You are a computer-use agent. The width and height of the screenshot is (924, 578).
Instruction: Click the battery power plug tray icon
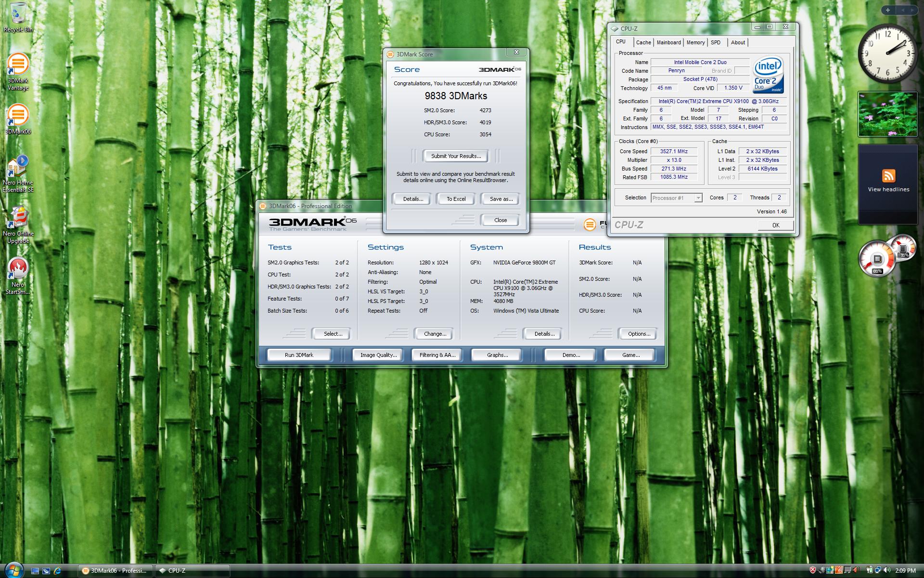pos(870,570)
